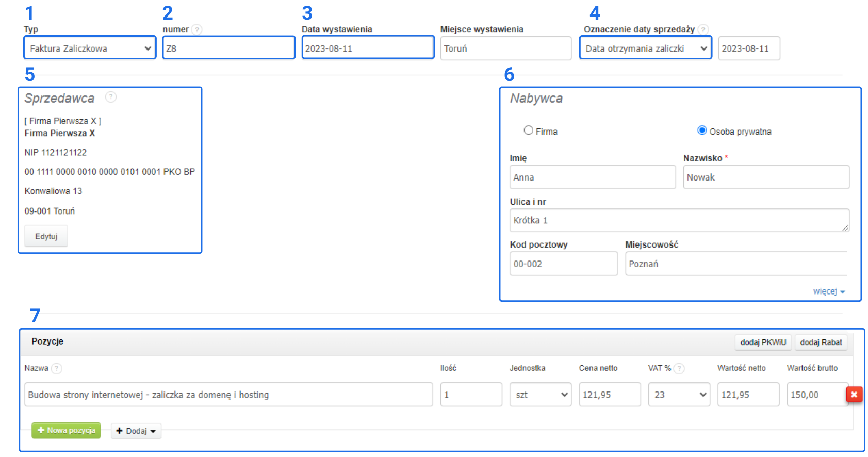868x457 pixels.
Task: Click help icon beside Oznaczenie daty sprzedaży
Action: [703, 30]
